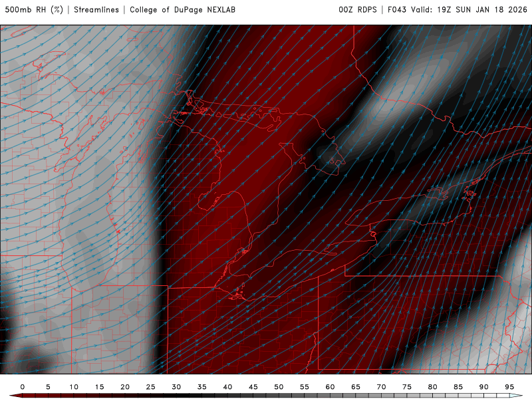Click the "20" value on the color scale
Image resolution: width=532 pixels, height=399 pixels.
125,387
